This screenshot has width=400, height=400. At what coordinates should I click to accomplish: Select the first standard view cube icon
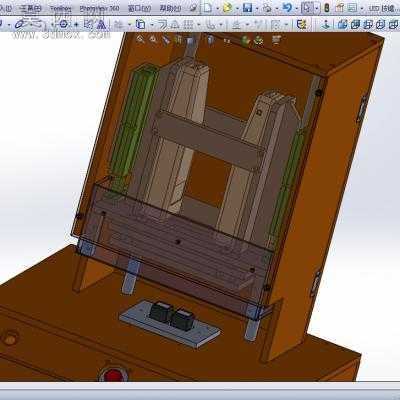[x=342, y=24]
